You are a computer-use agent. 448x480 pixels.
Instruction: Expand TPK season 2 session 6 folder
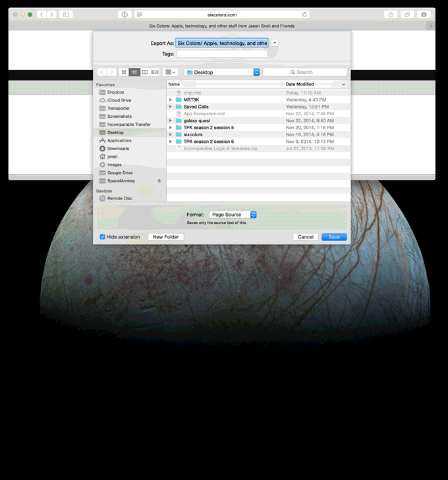(x=171, y=142)
